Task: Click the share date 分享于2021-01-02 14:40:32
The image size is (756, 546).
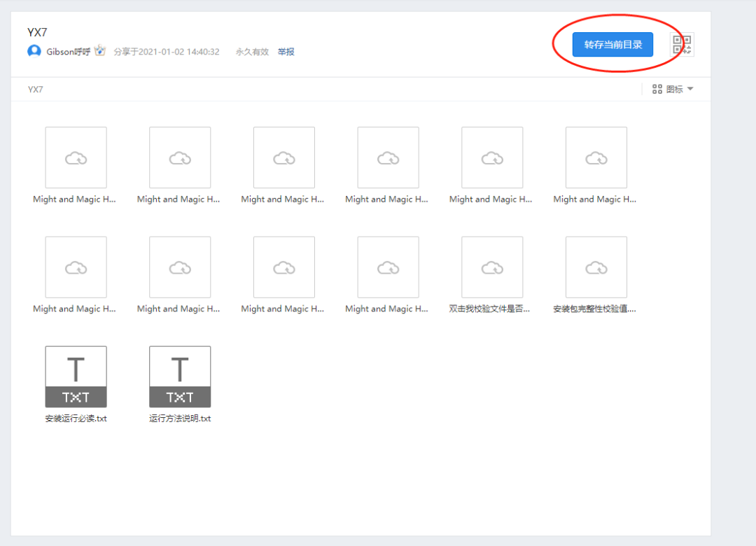Action: click(x=167, y=52)
